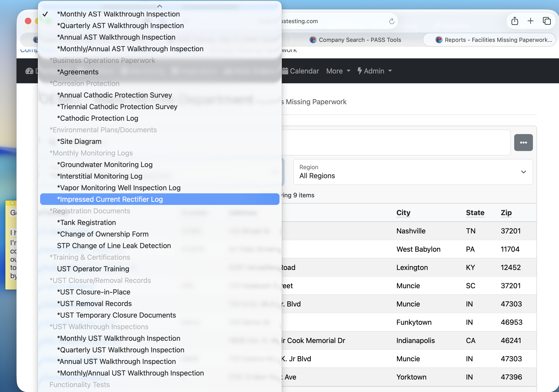This screenshot has width=559, height=392.
Task: Sort table by Zip column header
Action: (506, 213)
